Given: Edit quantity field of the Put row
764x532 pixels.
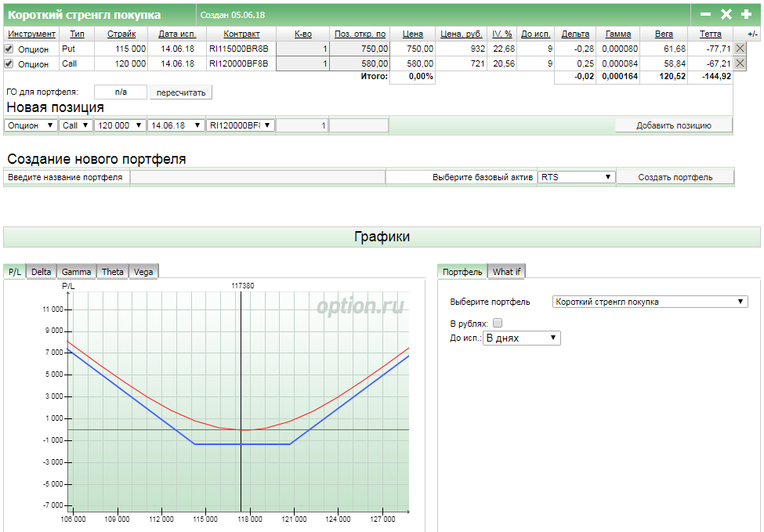Looking at the screenshot, I should [302, 49].
